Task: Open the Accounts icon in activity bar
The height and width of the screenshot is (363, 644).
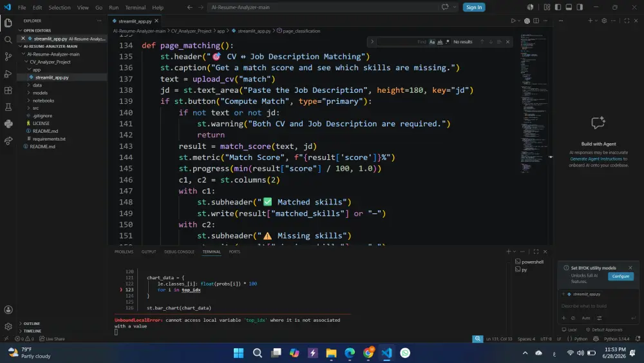Action: point(8,309)
